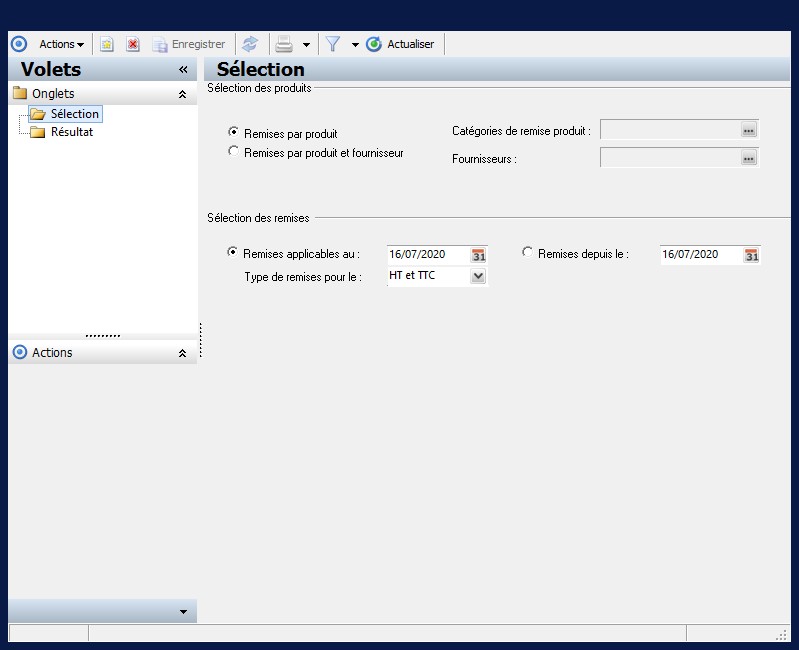Image resolution: width=799 pixels, height=650 pixels.
Task: Open the Type de remises dropdown
Action: coord(478,277)
